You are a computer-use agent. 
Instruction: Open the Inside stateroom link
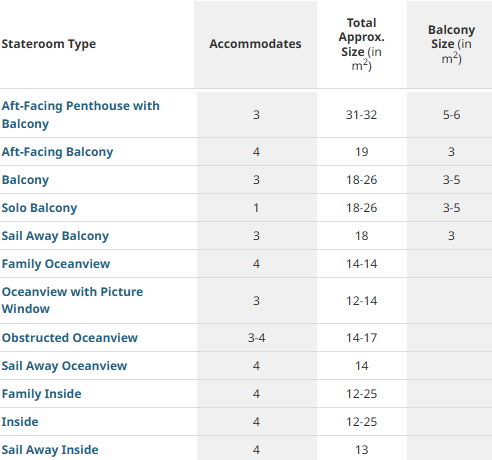[x=20, y=422]
